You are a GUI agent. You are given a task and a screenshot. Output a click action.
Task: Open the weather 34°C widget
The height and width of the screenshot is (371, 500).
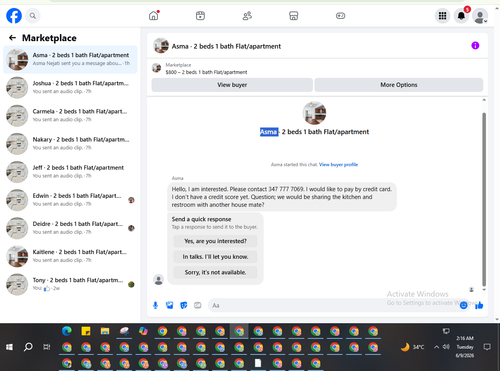413,347
